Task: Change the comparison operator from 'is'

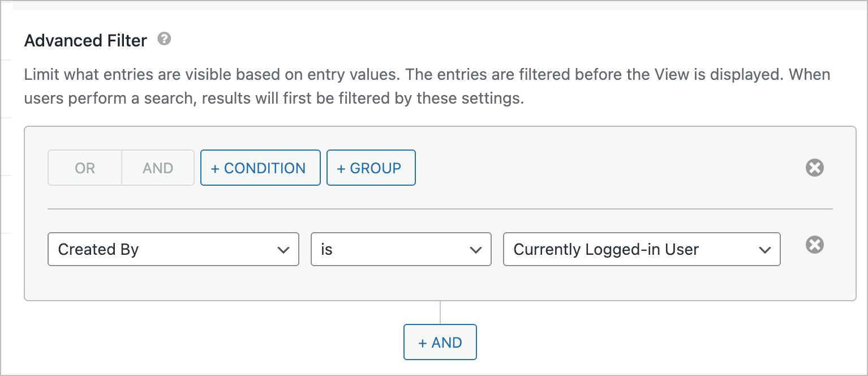Action: point(401,249)
